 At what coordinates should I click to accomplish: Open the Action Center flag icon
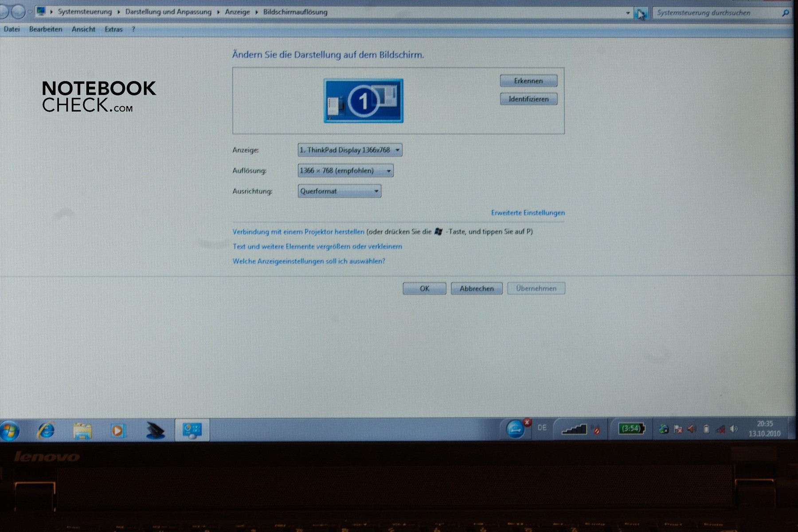pyautogui.click(x=678, y=429)
